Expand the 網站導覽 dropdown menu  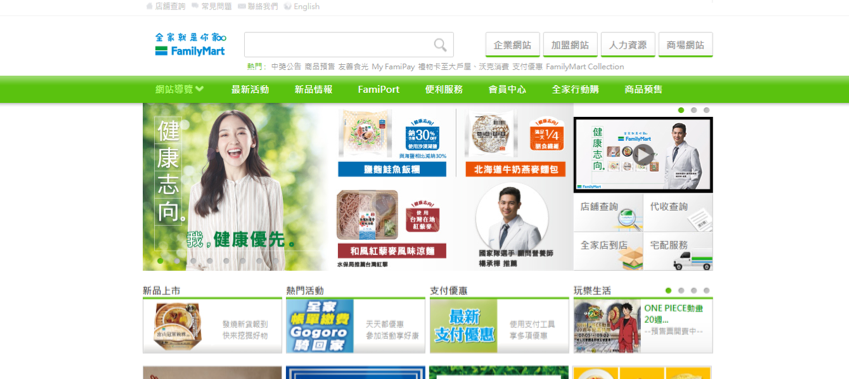point(179,89)
